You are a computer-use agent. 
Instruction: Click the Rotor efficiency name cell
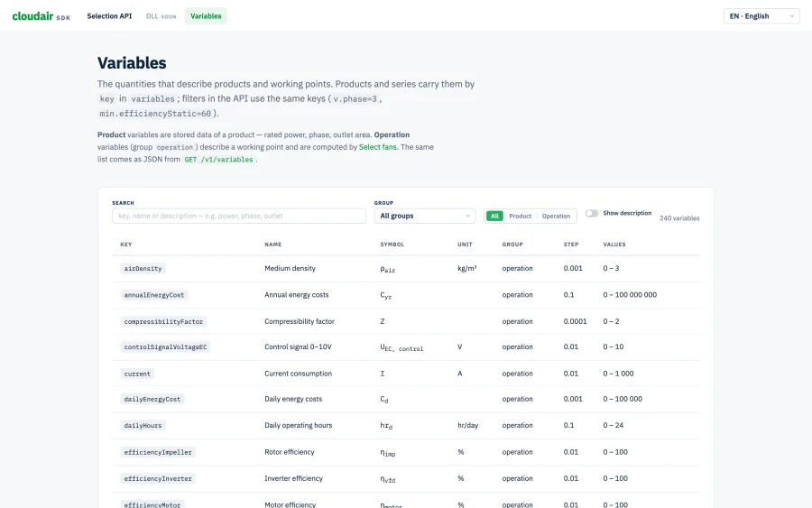point(290,452)
